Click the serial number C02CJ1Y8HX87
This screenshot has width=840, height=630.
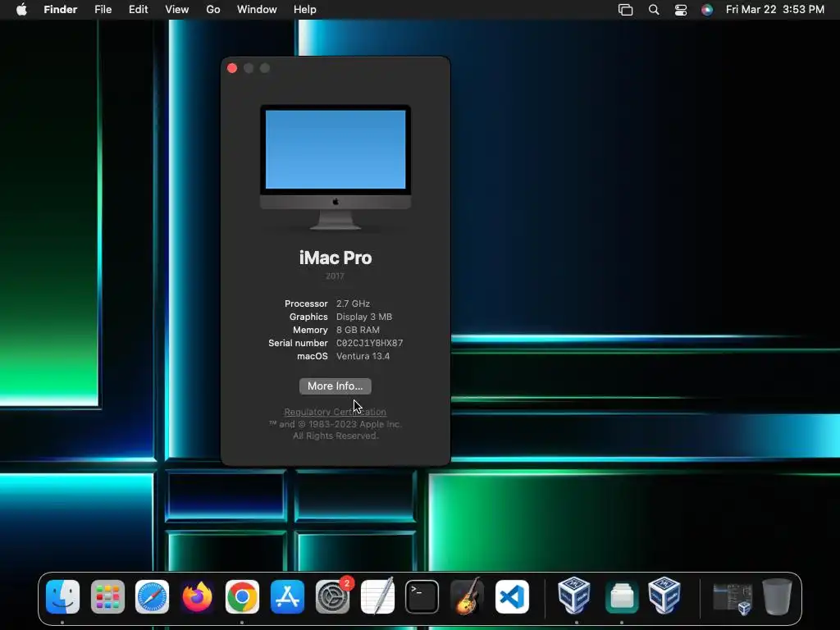click(370, 343)
